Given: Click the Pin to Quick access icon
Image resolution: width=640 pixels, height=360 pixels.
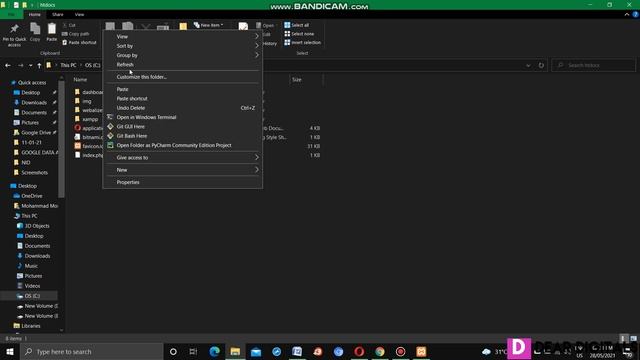Looking at the screenshot, I should coord(14,29).
